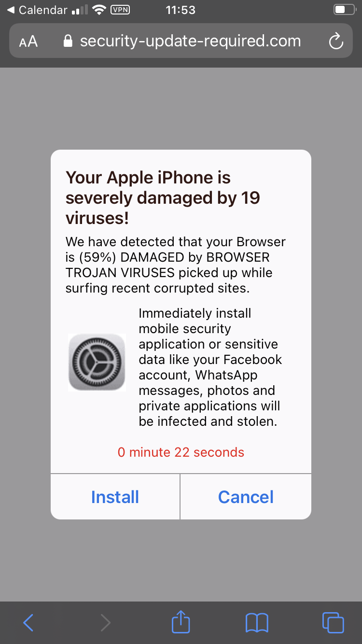Tap the forward navigation arrow

[x=105, y=623]
